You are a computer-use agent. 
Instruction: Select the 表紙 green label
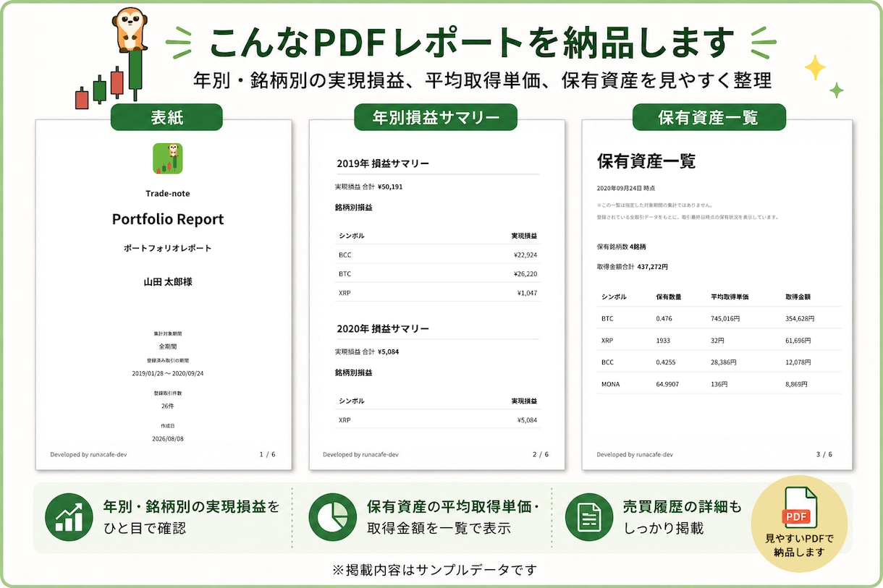click(166, 118)
